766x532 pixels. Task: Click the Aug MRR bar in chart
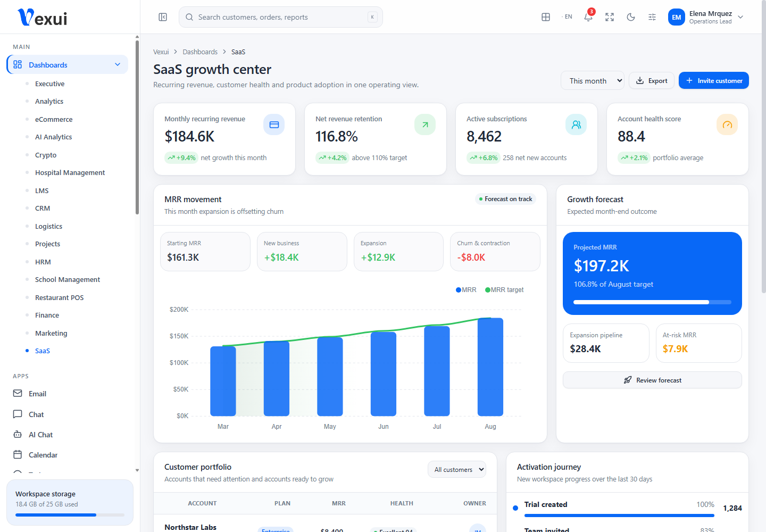tap(490, 367)
